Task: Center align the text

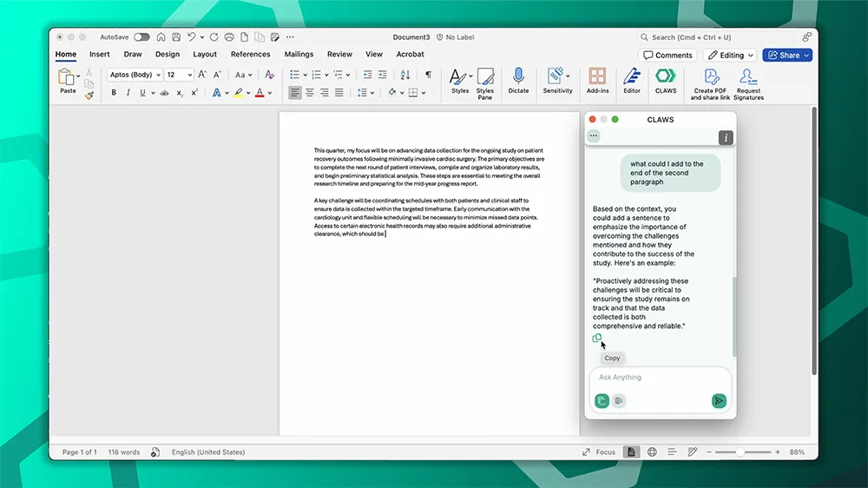Action: click(x=310, y=93)
